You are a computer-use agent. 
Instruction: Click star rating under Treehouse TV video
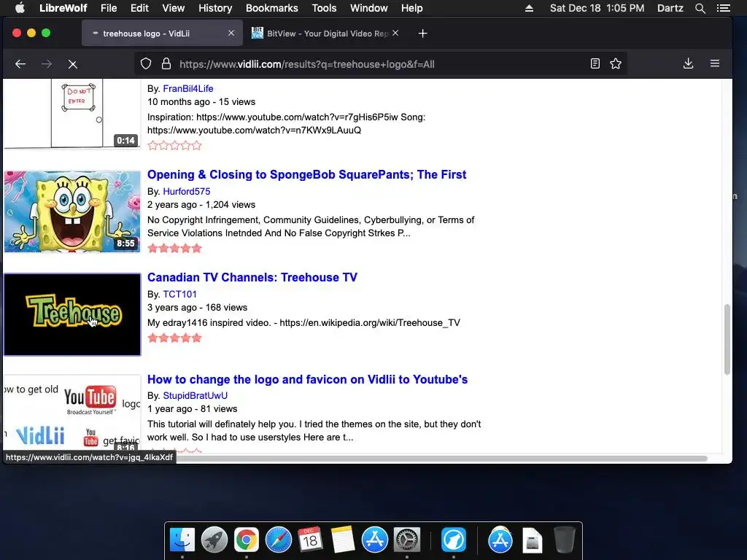175,338
